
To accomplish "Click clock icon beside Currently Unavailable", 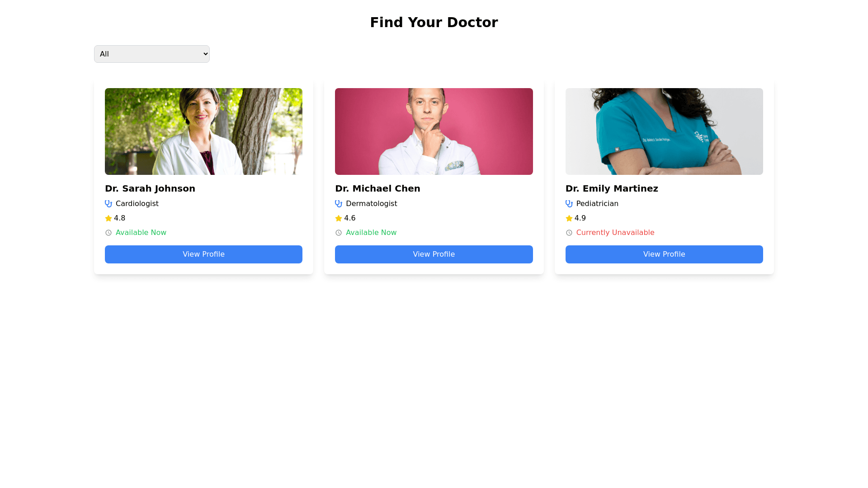I will click(x=569, y=233).
